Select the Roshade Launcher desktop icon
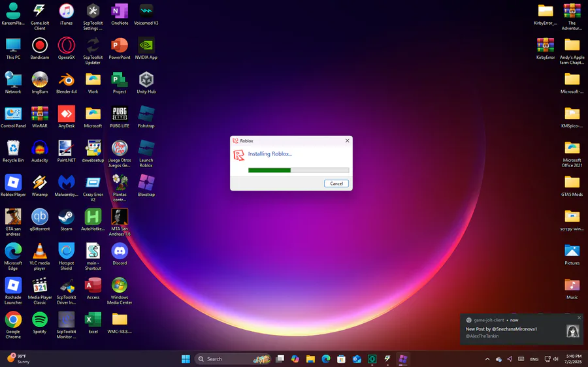 tap(13, 291)
